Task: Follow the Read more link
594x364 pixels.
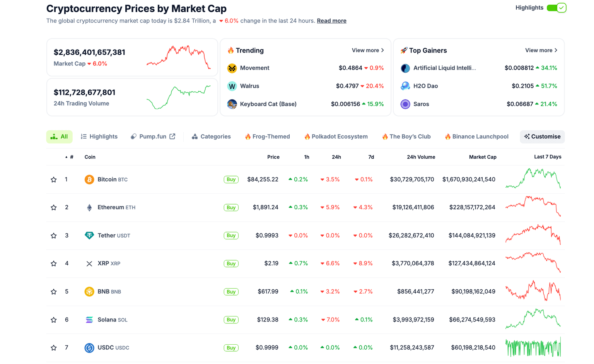Action: click(x=331, y=21)
